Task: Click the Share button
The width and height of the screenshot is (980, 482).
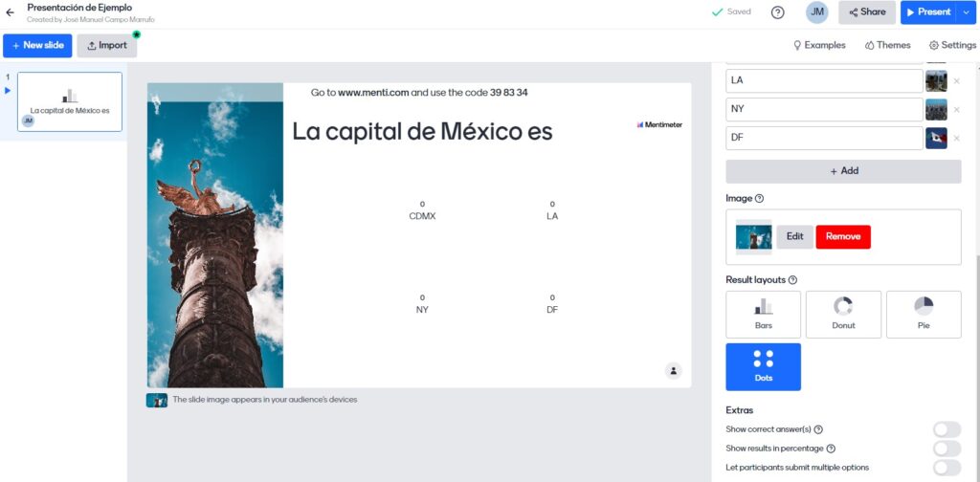Action: click(x=867, y=12)
